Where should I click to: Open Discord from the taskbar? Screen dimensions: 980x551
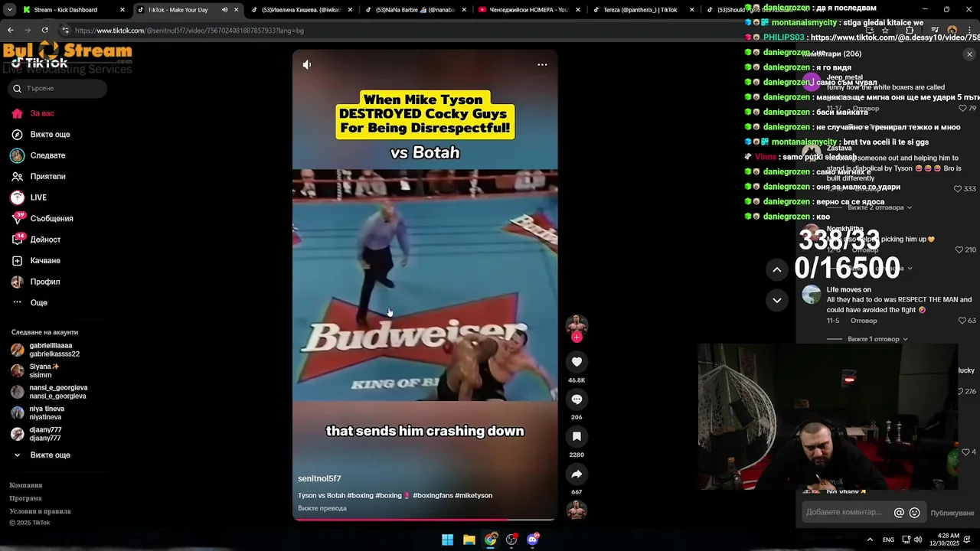pos(533,540)
